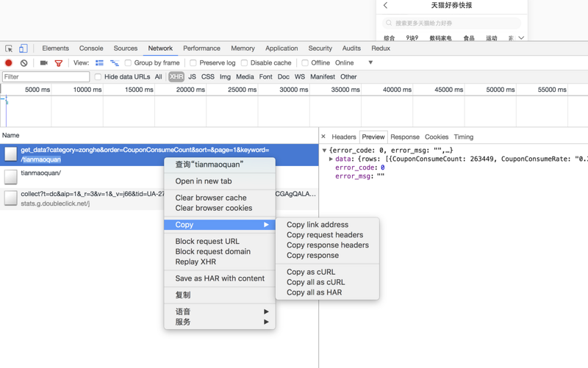Open the Timing tab
This screenshot has width=588, height=368.
tap(464, 137)
